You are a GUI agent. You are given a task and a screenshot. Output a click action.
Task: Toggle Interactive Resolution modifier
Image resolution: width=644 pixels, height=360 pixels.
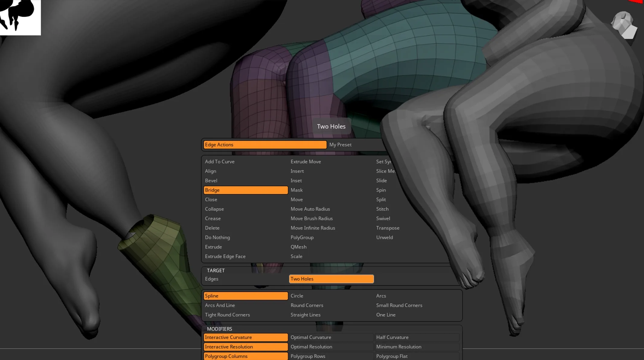click(x=245, y=347)
